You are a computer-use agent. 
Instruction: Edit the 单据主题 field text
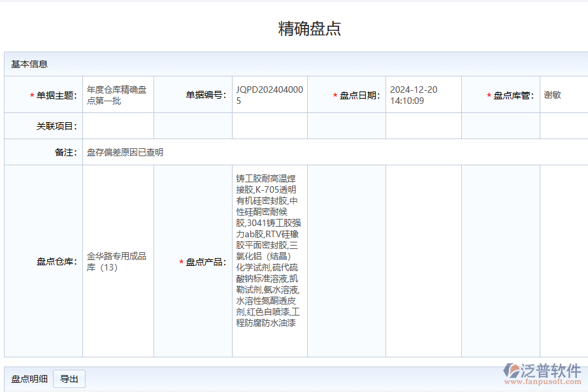(118, 93)
